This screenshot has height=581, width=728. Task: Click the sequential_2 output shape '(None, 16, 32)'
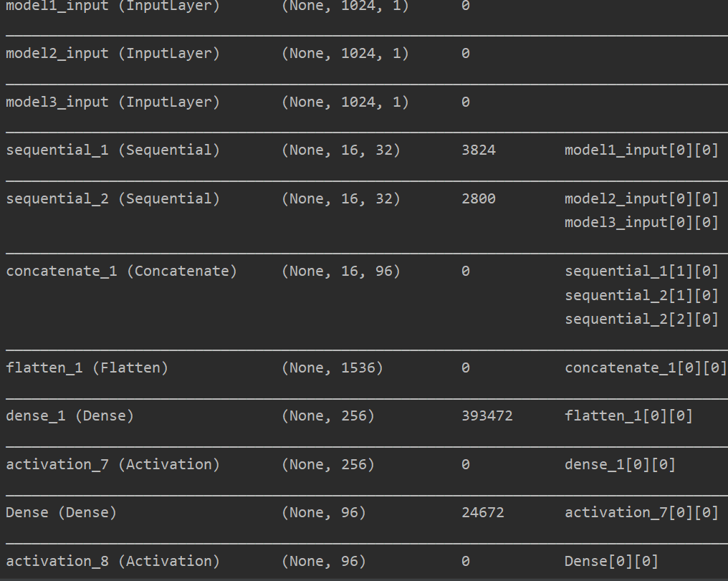[341, 198]
